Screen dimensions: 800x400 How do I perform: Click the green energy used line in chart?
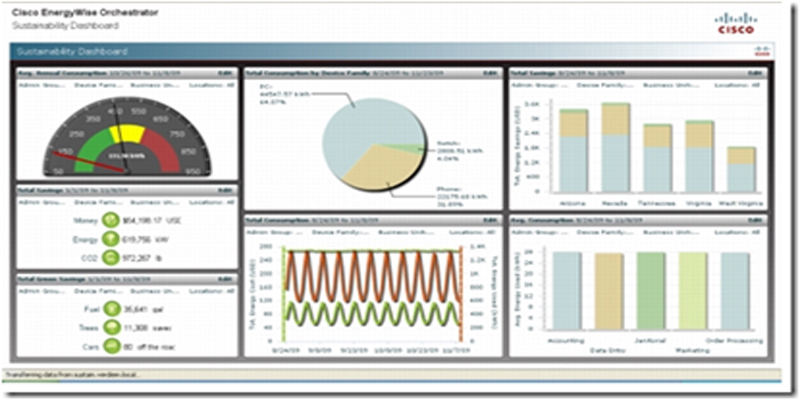click(371, 312)
